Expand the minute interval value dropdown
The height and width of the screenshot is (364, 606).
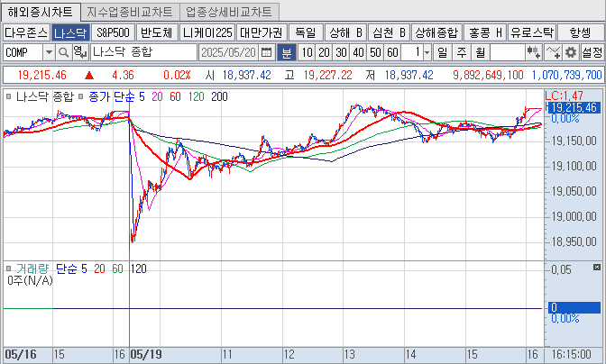click(x=427, y=52)
